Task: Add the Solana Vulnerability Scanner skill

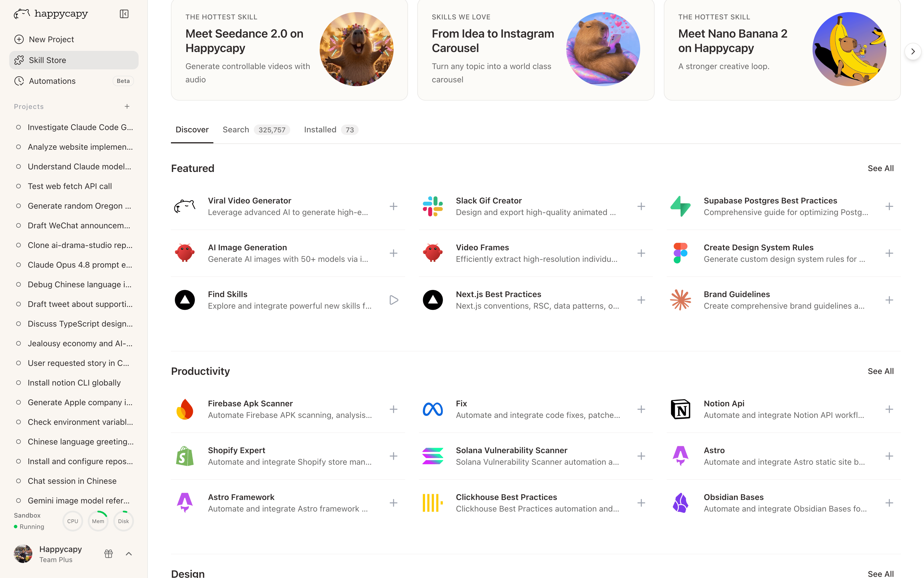Action: click(641, 456)
